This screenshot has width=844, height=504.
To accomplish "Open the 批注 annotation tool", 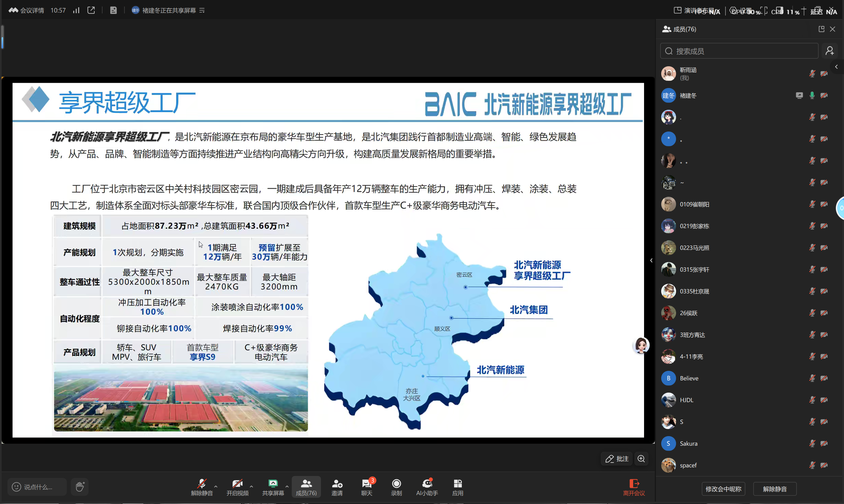I will pyautogui.click(x=616, y=459).
